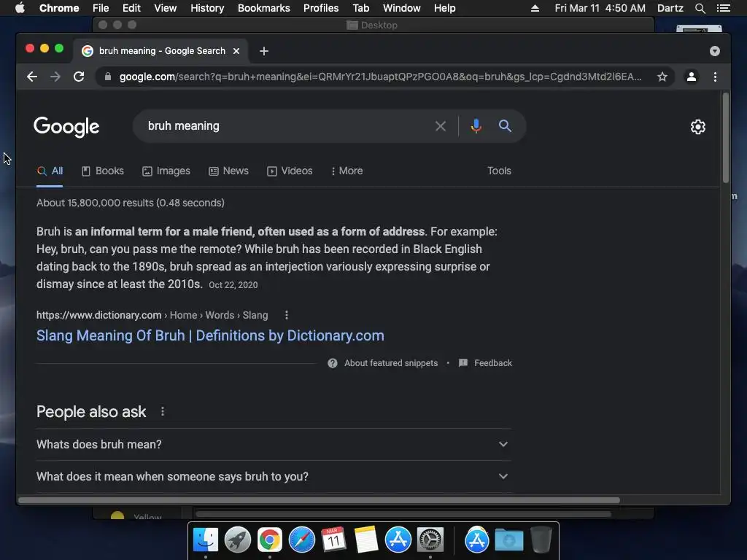The width and height of the screenshot is (747, 560).
Task: Click the horizontal scrollbar at window bottom
Action: coord(320,500)
